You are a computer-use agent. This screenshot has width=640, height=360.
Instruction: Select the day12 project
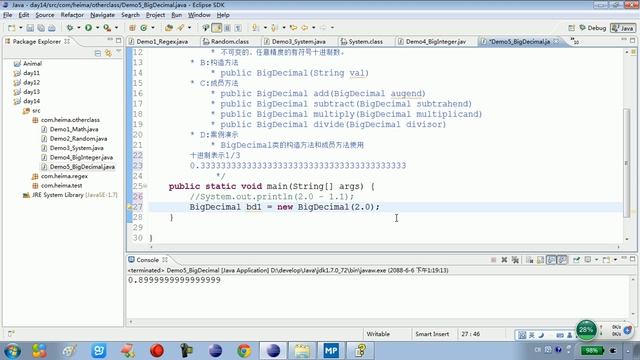[x=27, y=82]
